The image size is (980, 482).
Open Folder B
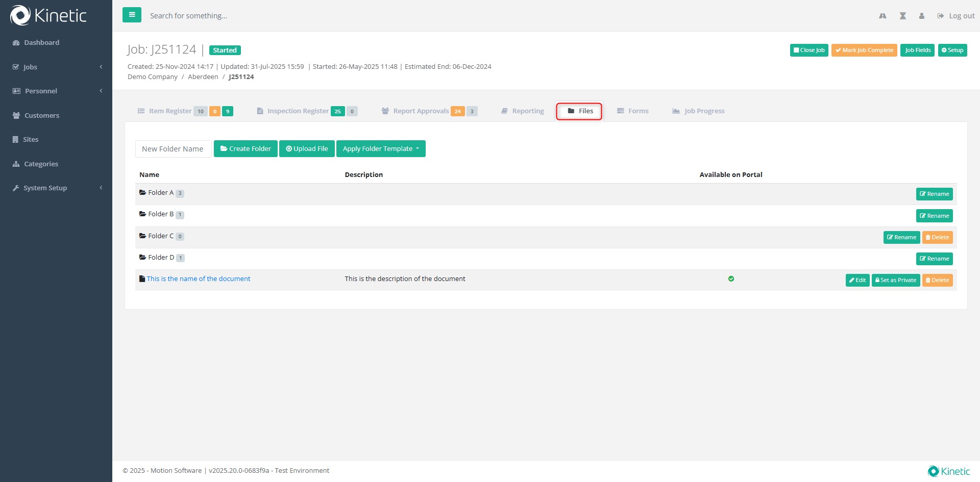(x=161, y=214)
